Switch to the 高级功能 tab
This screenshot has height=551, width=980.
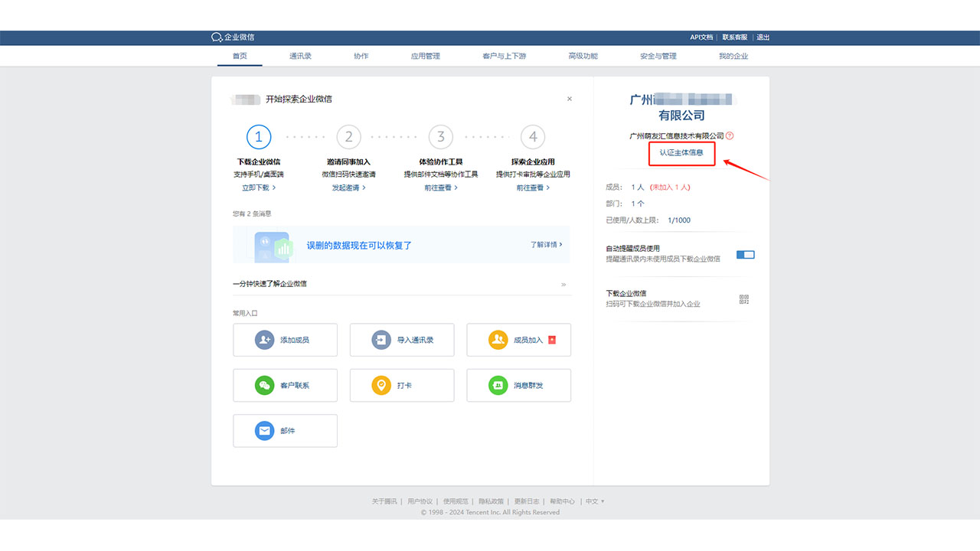point(583,56)
